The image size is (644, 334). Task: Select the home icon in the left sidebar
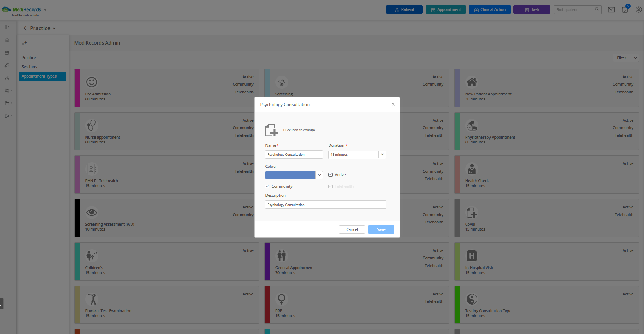7,40
